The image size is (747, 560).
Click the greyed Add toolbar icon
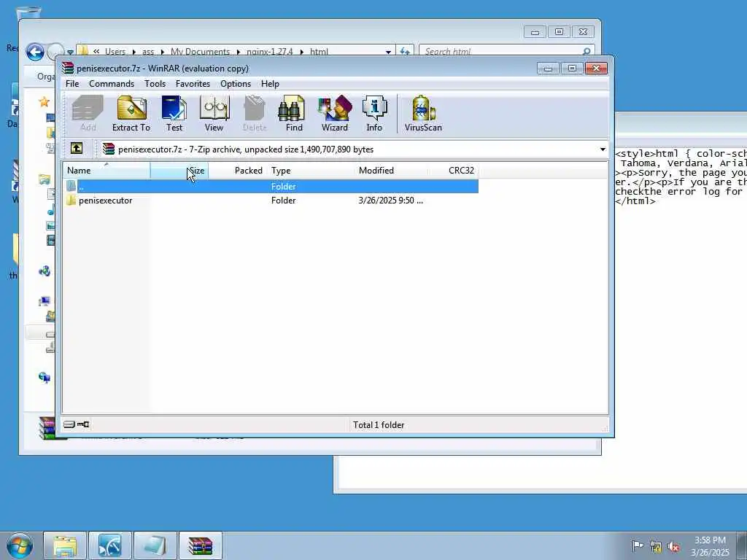click(x=88, y=113)
